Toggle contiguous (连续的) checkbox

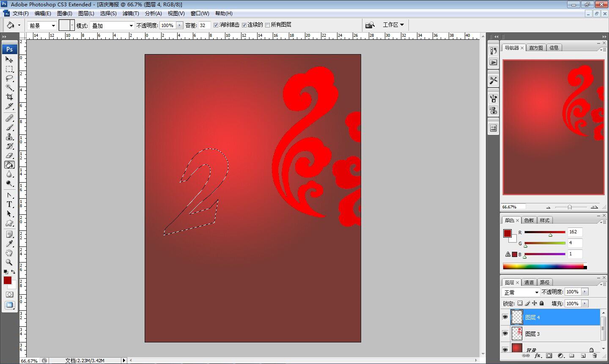[244, 25]
